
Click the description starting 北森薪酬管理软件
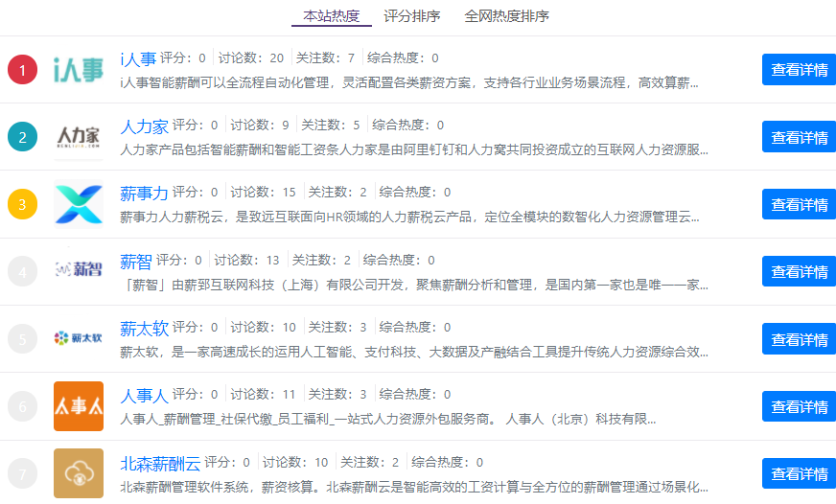(x=414, y=487)
